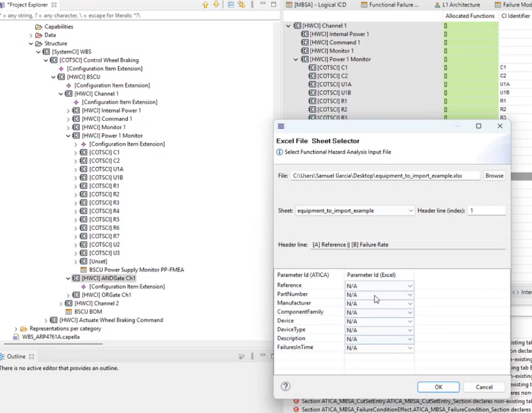Confirm the dialog with OK

438,387
